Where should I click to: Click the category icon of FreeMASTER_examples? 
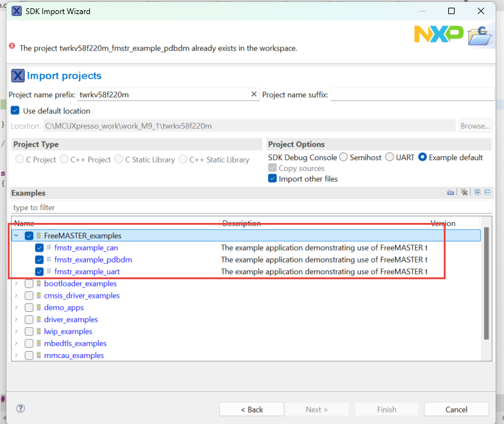[38, 236]
